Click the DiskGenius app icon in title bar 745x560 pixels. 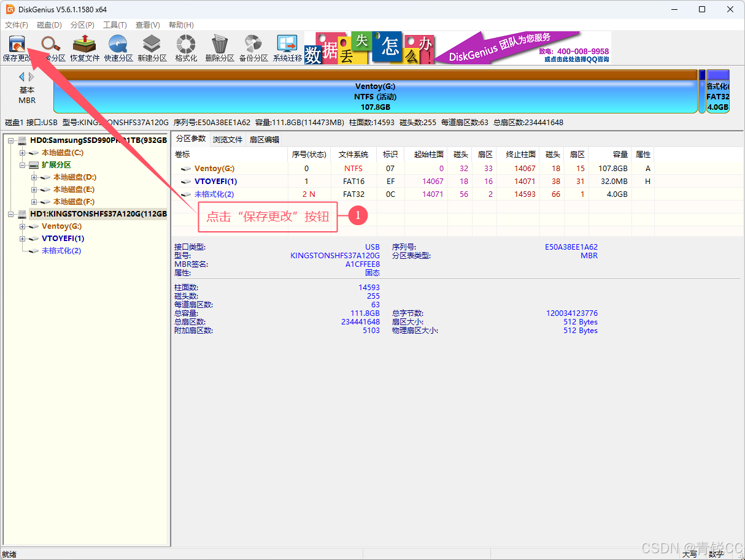(10, 9)
